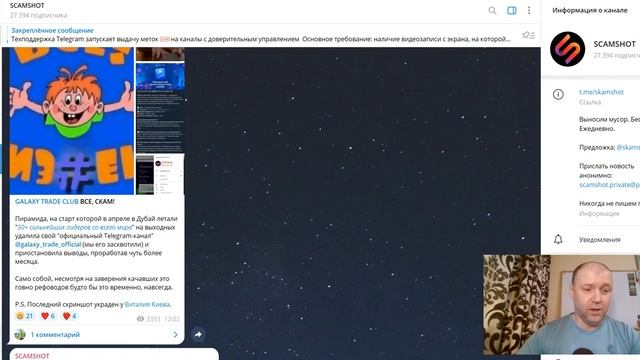Screen dimensions: 640x360
Task: Click the commenter avatar next to comments
Action: click(x=20, y=335)
